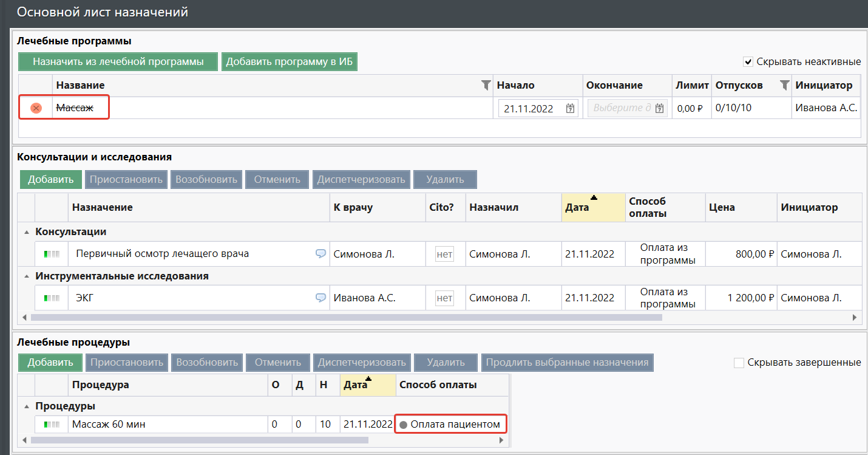This screenshot has width=868, height=455.
Task: Click the filter icon in Отпусков column header
Action: click(x=785, y=85)
